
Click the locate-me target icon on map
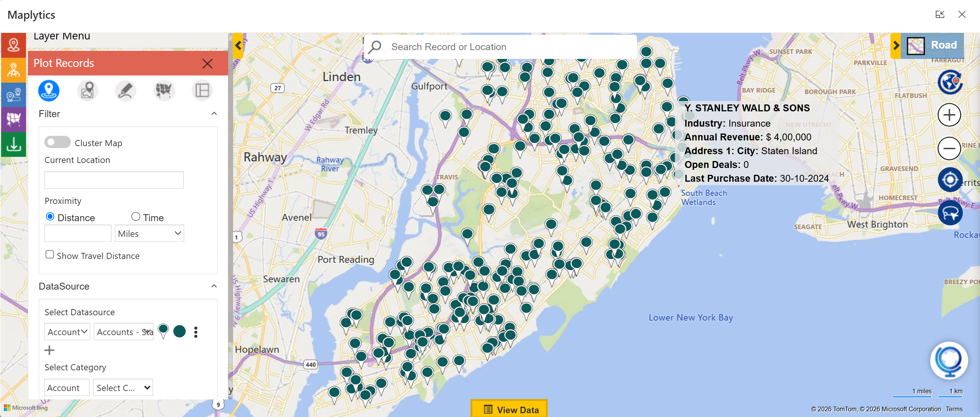coord(950,180)
